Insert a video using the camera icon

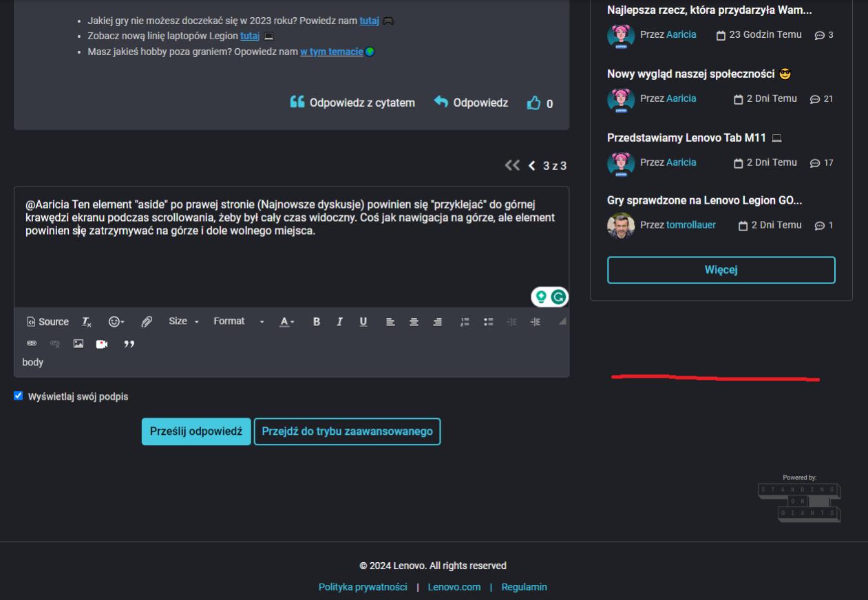pos(102,343)
